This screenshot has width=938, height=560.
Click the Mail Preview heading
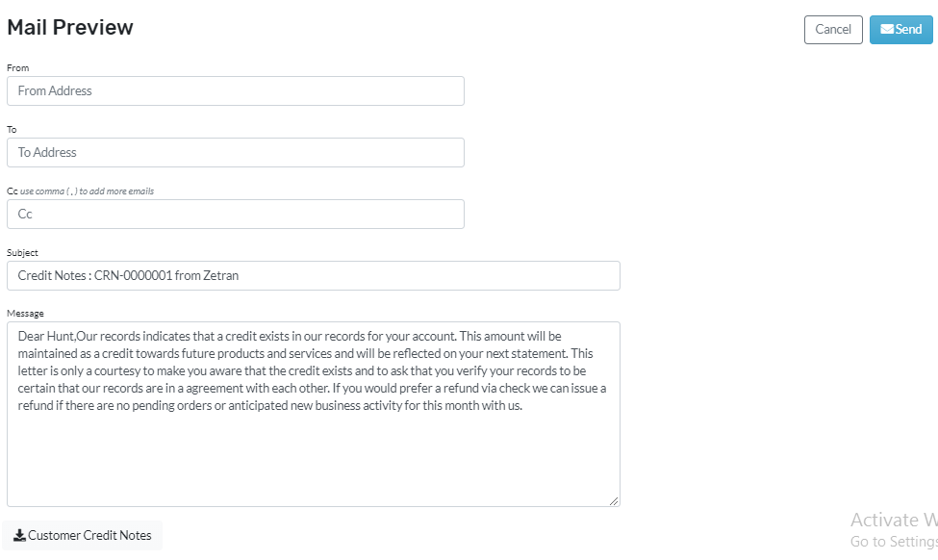pyautogui.click(x=70, y=28)
